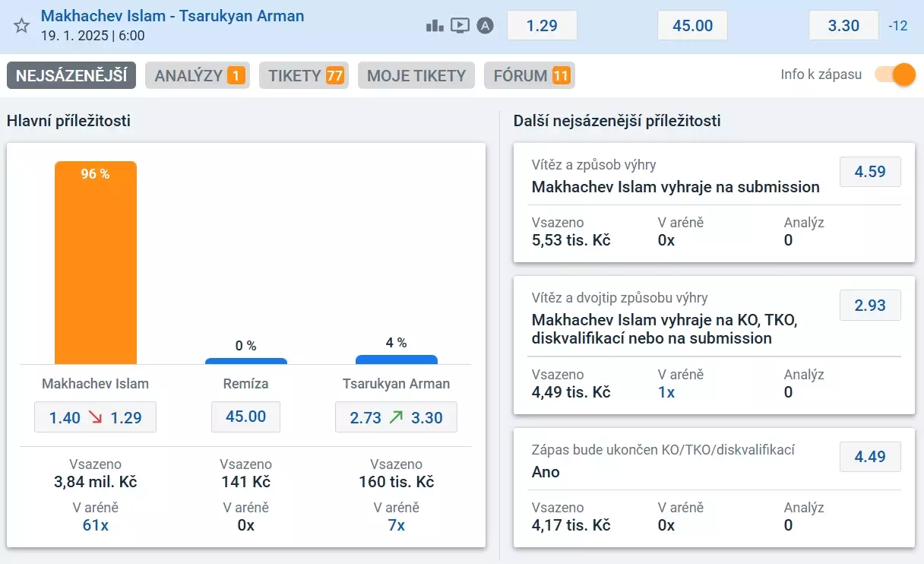Click the Makhachev Islam - Tsarukyan Arman match title
Viewport: 924px width, 564px height.
coord(172,16)
